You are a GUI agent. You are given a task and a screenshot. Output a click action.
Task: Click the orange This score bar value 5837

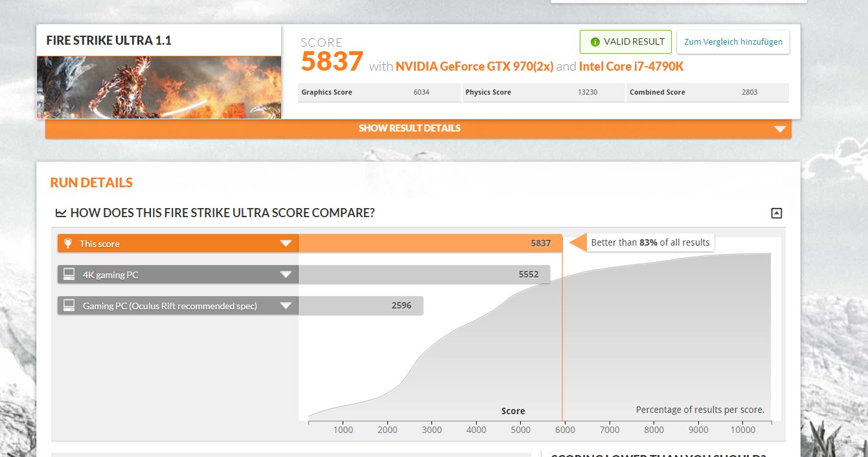tap(541, 244)
